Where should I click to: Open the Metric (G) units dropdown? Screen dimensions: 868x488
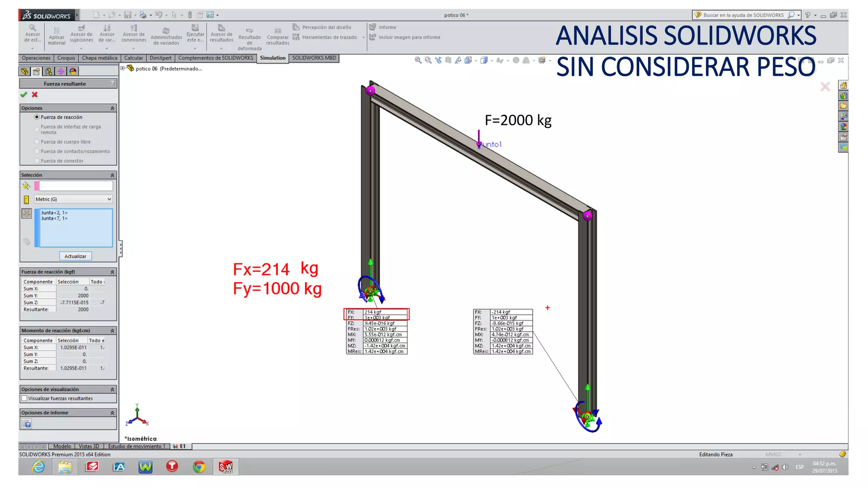coord(73,199)
